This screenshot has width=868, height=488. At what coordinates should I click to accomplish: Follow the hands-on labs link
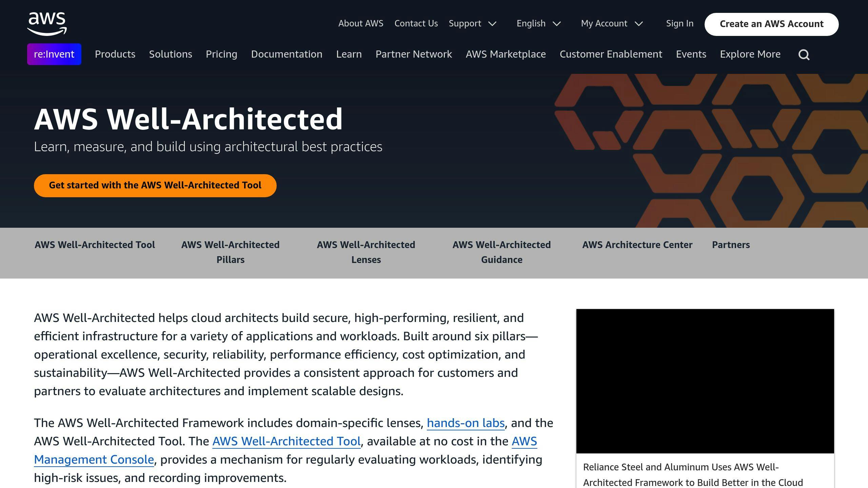pos(466,423)
